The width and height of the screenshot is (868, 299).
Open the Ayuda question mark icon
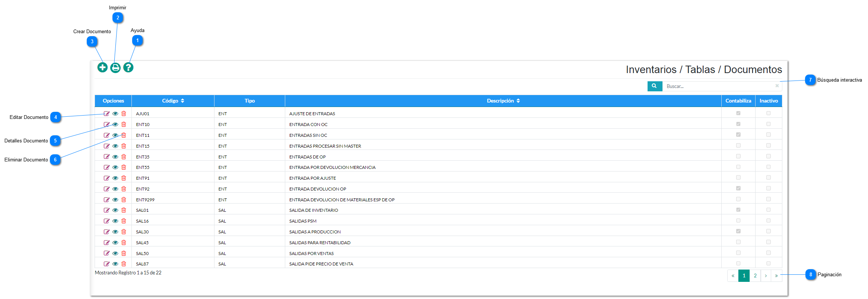click(128, 67)
